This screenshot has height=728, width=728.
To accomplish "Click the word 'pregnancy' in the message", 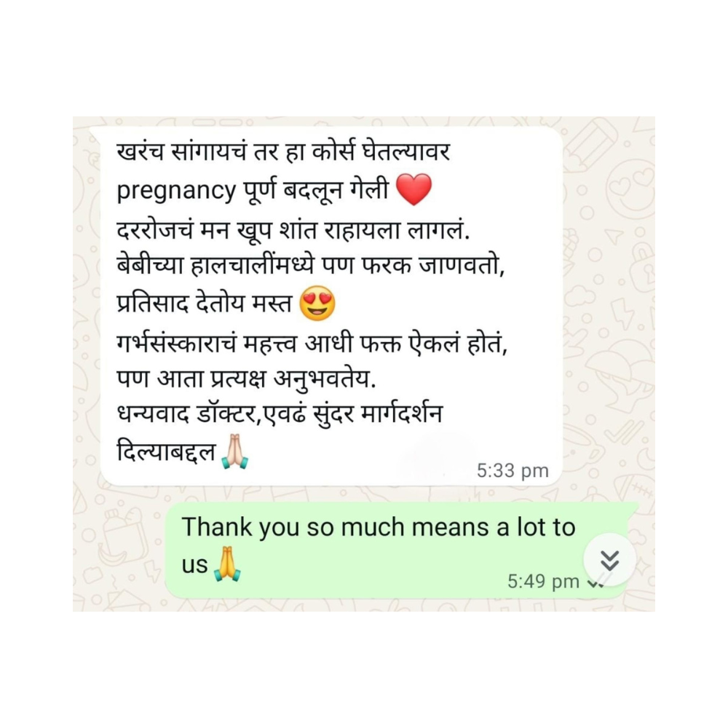I will (176, 191).
